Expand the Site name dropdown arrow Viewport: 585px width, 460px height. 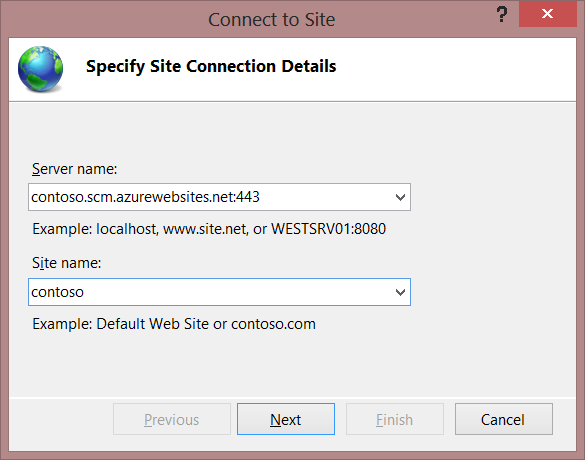click(400, 292)
